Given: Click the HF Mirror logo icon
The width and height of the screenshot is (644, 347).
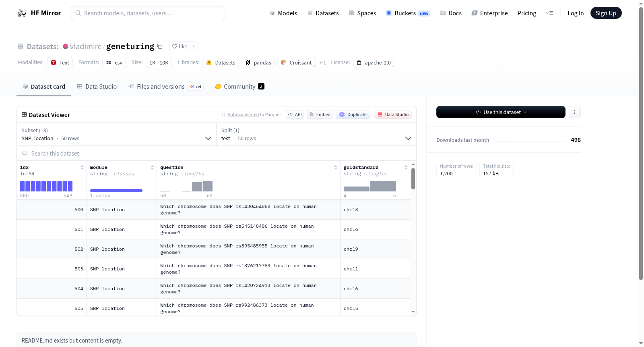Looking at the screenshot, I should 22,13.
